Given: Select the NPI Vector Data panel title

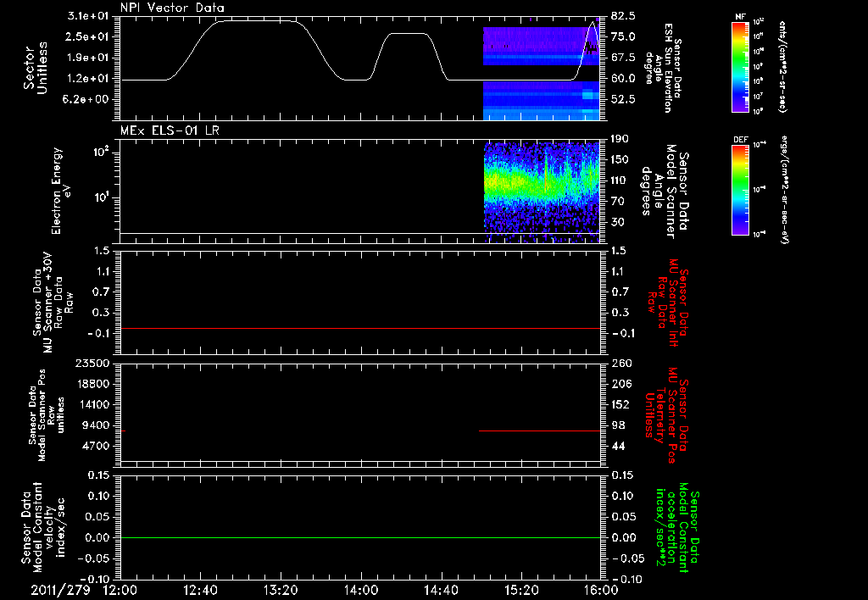Looking at the screenshot, I should tap(172, 8).
